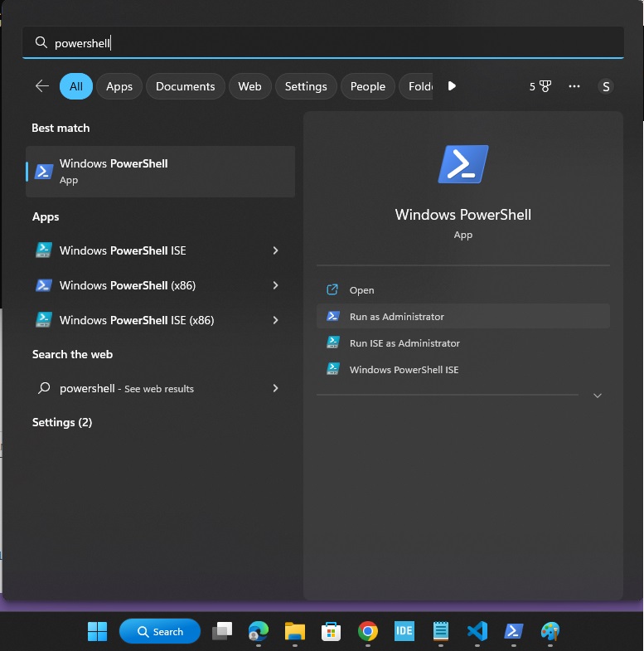
Task: Select the partially hidden Folders filter tab
Action: pyautogui.click(x=416, y=86)
